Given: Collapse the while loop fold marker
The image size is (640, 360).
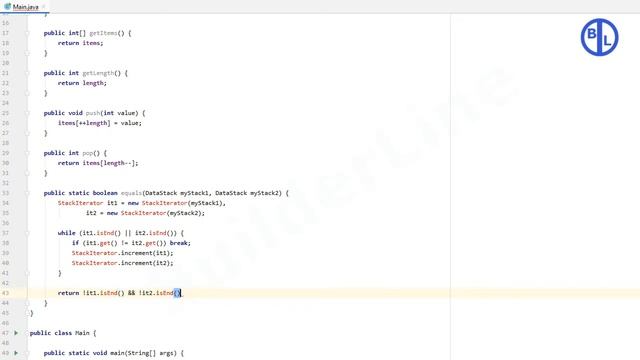Looking at the screenshot, I should (x=27, y=233).
